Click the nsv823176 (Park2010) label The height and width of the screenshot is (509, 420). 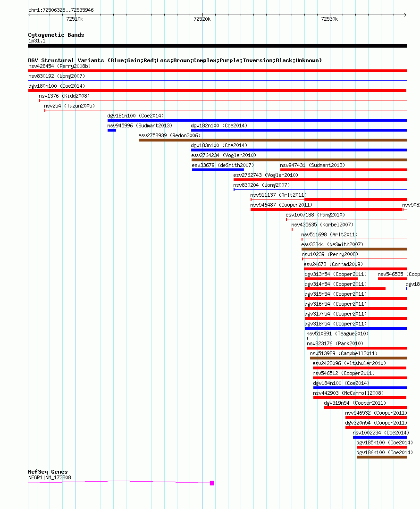click(335, 343)
